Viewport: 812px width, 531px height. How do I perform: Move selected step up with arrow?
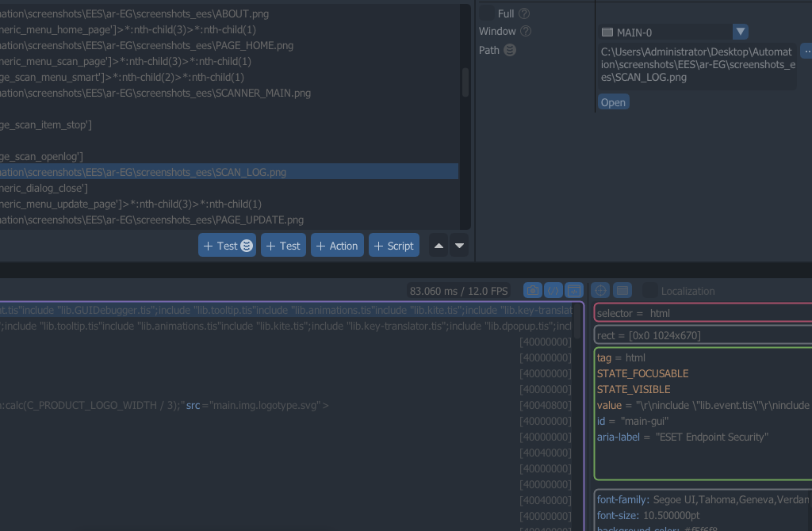pyautogui.click(x=439, y=246)
